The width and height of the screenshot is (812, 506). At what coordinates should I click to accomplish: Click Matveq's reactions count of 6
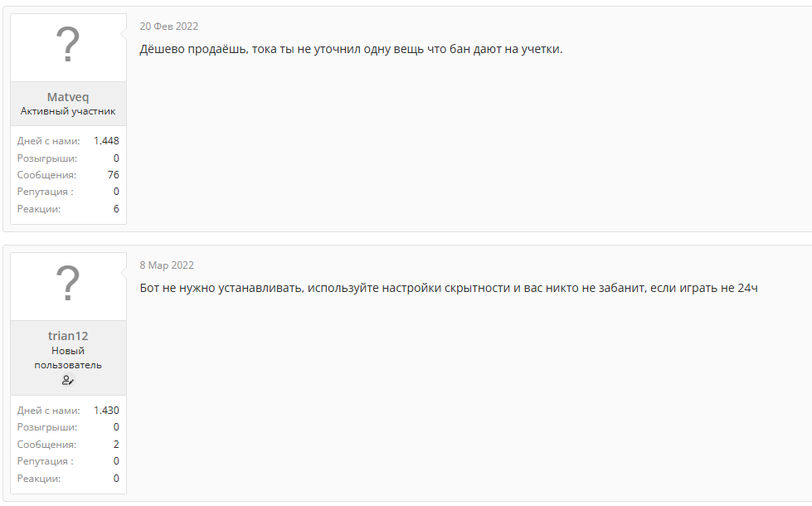coord(116,209)
